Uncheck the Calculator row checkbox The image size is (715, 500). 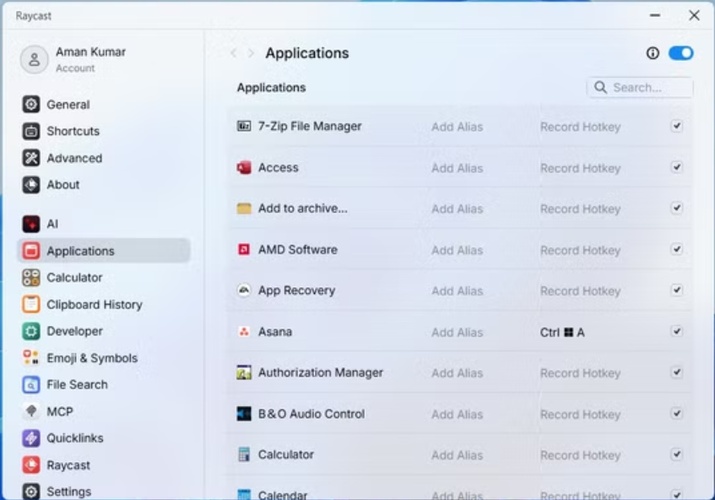tap(677, 454)
